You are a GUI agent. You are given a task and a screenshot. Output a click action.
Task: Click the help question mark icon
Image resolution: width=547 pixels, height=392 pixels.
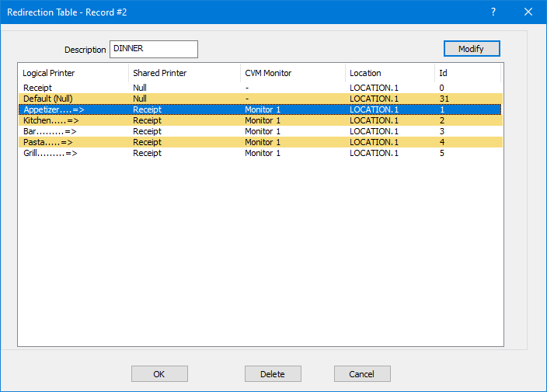coord(493,12)
